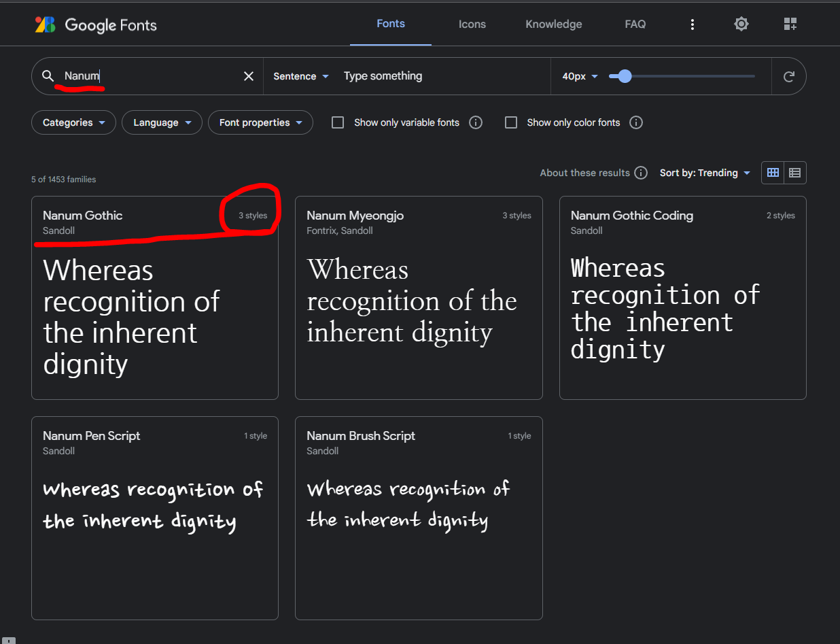This screenshot has width=840, height=644.
Task: Click info icon next to variable fonts
Action: pos(476,122)
